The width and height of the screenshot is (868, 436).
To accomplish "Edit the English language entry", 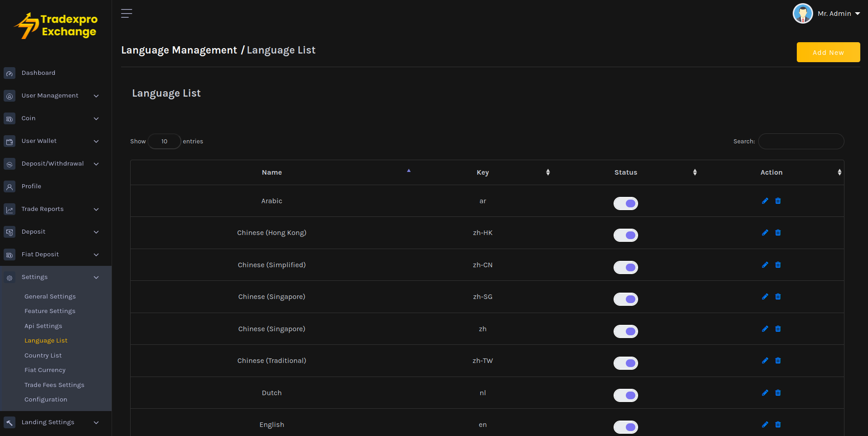I will click(765, 425).
